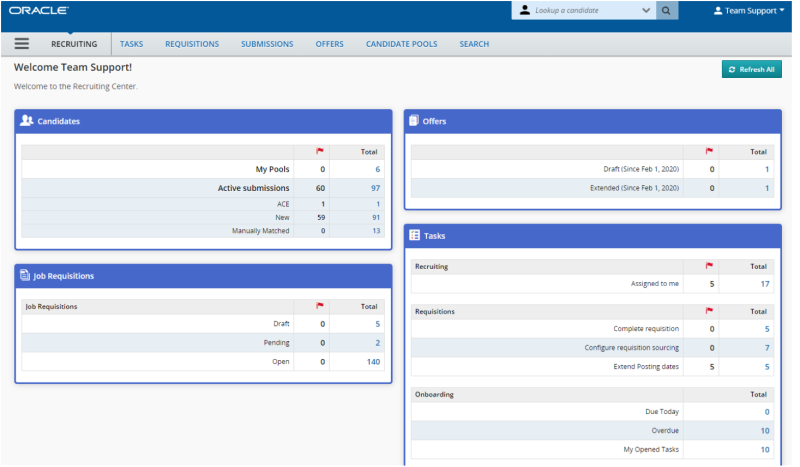
Task: Open Manually Matched total 13
Action: [x=379, y=233]
